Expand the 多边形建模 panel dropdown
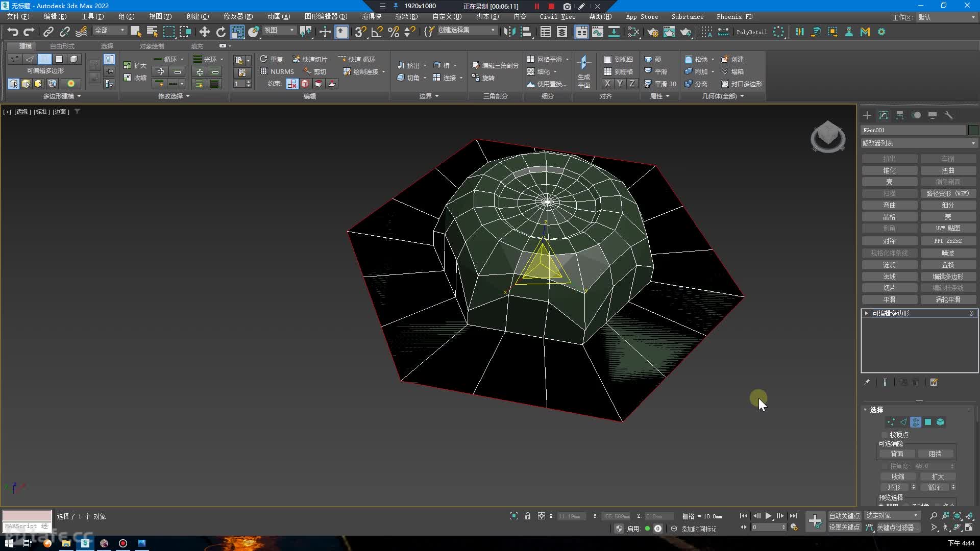This screenshot has width=980, height=551. click(x=62, y=96)
